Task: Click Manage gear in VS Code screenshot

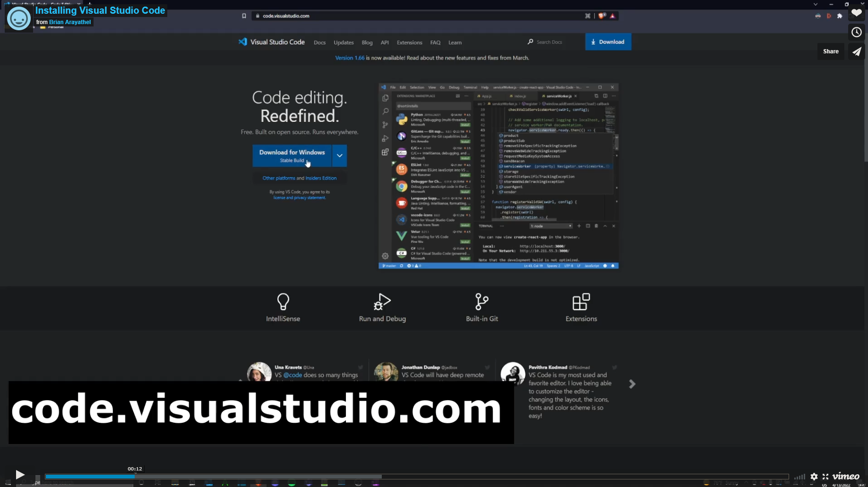Action: tap(385, 256)
